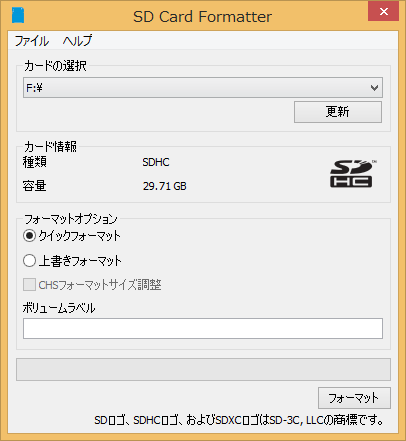Click the 容量 label
This screenshot has height=441, width=406.
[x=35, y=186]
